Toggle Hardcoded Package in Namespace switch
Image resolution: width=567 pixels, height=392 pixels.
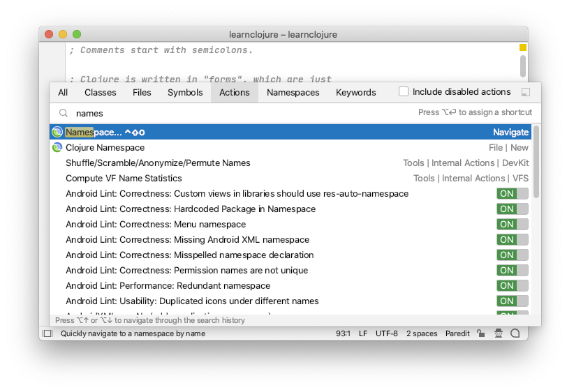[513, 209]
